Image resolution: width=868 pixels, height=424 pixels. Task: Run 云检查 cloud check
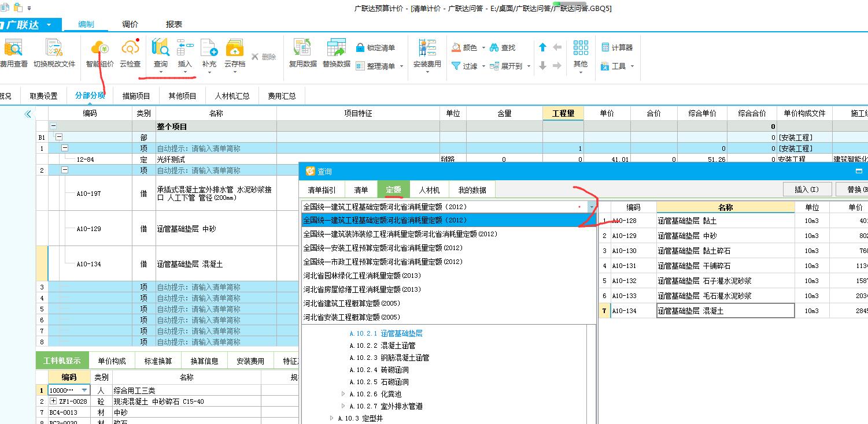130,54
